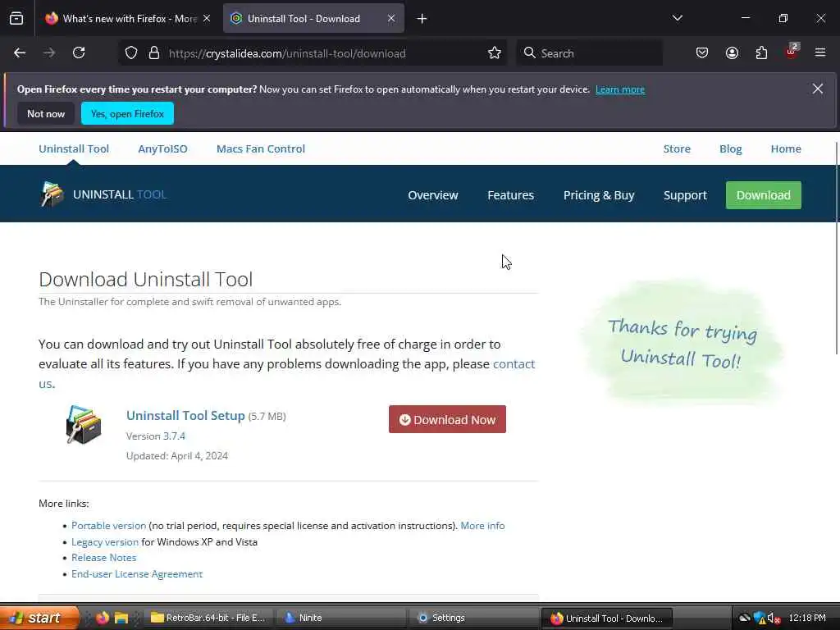Open More info link

pos(482,526)
